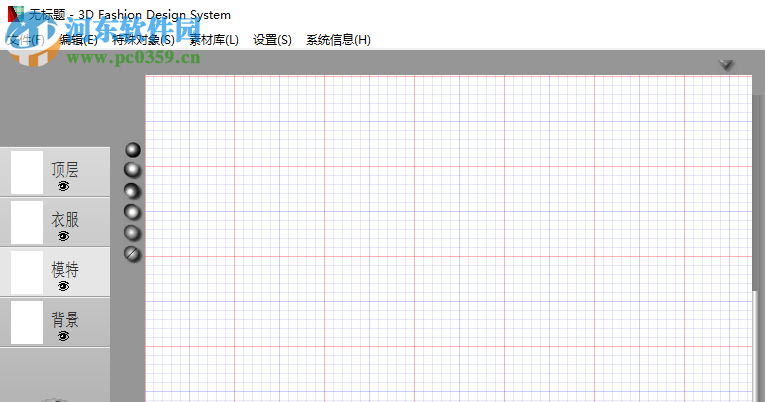Click the 背景 layer name
765x402 pixels.
click(65, 320)
